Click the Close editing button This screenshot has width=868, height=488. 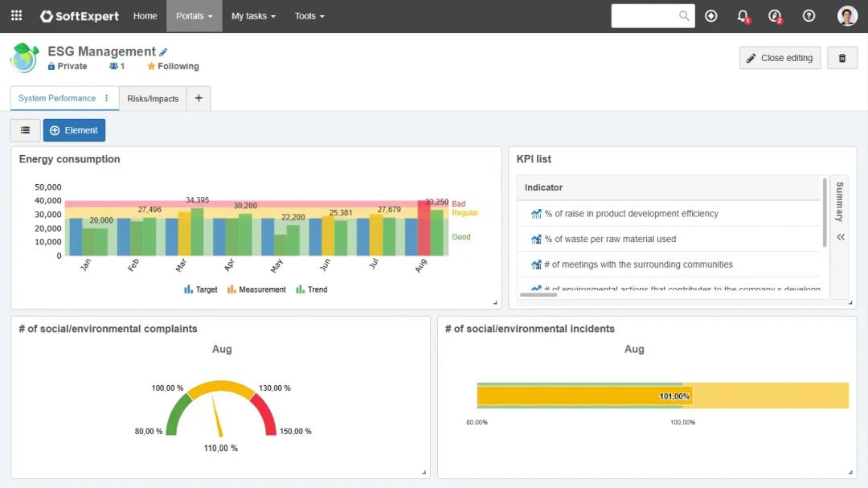[x=780, y=58]
